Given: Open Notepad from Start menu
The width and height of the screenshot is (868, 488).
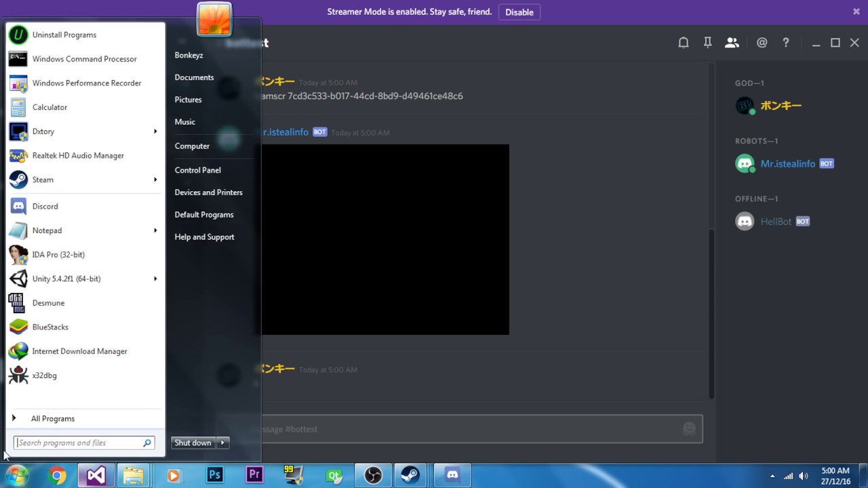Looking at the screenshot, I should tap(78, 230).
